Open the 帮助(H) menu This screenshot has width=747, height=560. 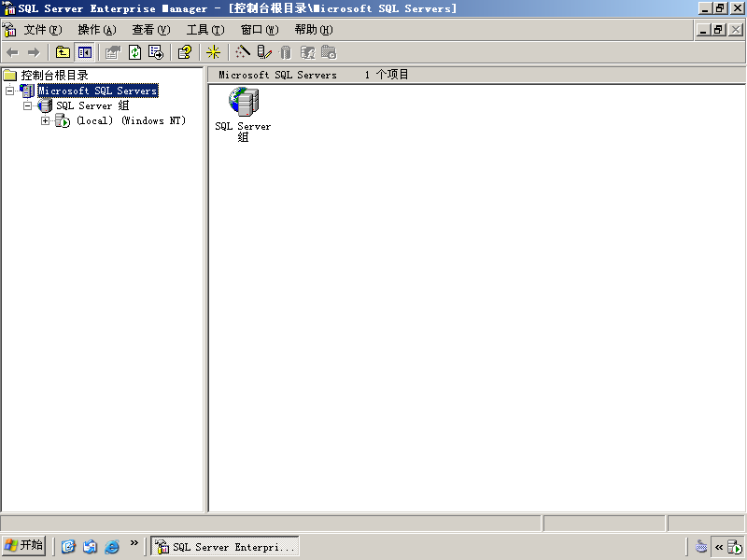tap(314, 30)
